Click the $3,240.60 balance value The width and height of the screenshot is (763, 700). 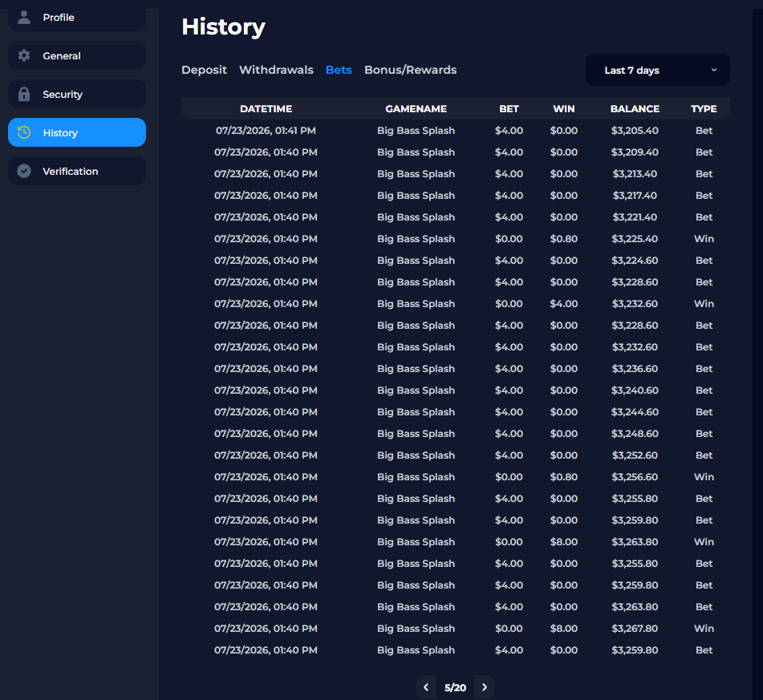(x=635, y=390)
